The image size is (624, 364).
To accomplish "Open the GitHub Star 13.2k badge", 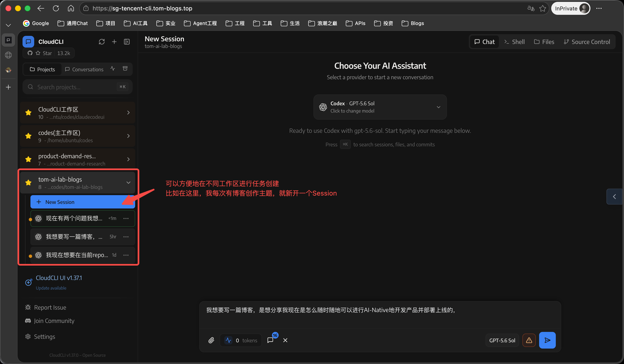I will point(49,53).
